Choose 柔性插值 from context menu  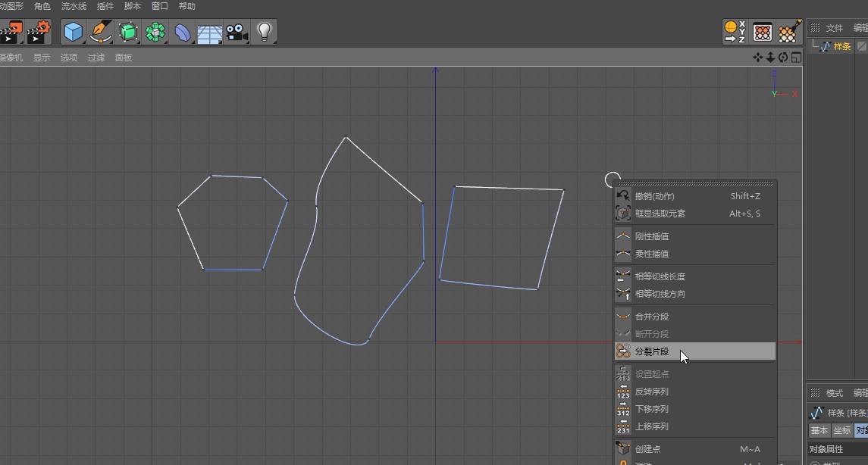pos(694,254)
